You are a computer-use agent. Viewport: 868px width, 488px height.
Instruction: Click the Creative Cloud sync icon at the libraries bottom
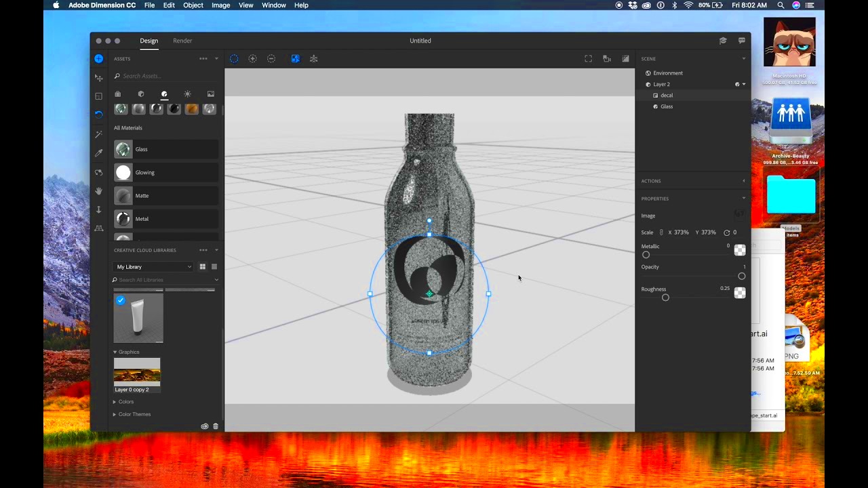204,426
